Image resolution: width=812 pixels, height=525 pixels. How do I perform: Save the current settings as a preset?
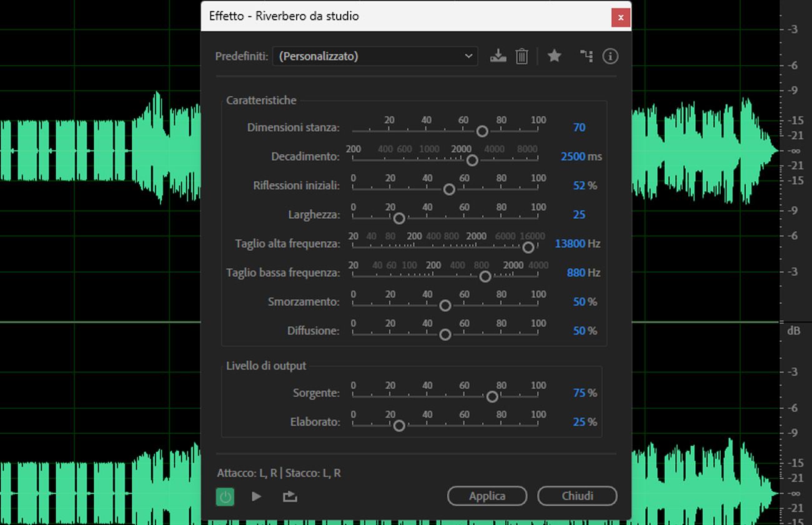(x=498, y=56)
